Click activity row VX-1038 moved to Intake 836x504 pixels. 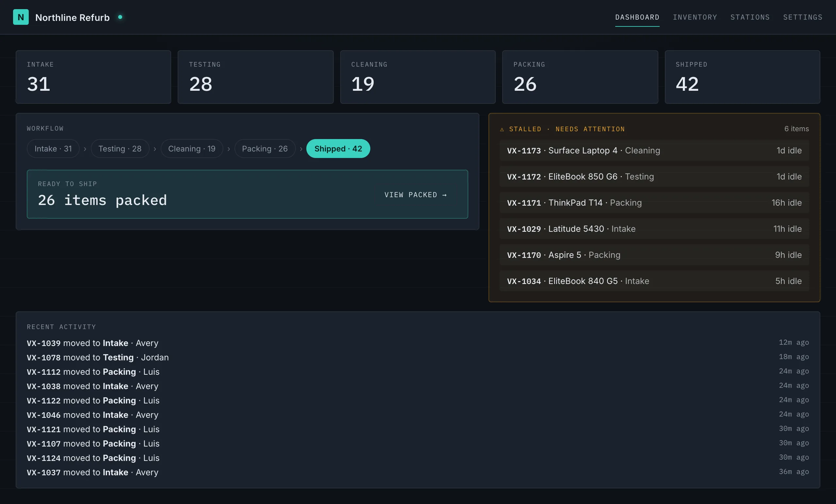pyautogui.click(x=418, y=386)
